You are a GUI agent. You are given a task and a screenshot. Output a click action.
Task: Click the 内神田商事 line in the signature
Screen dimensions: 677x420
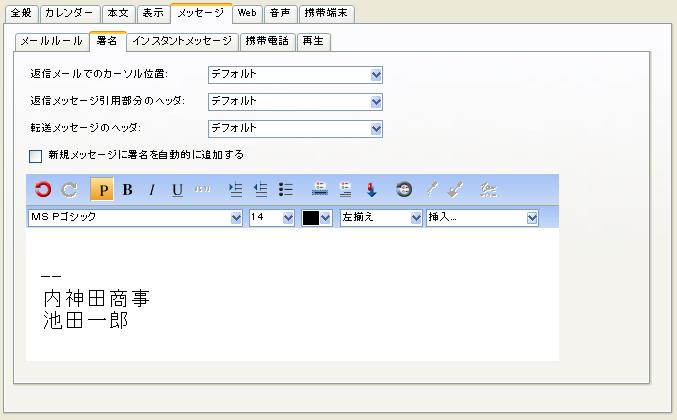tap(96, 299)
